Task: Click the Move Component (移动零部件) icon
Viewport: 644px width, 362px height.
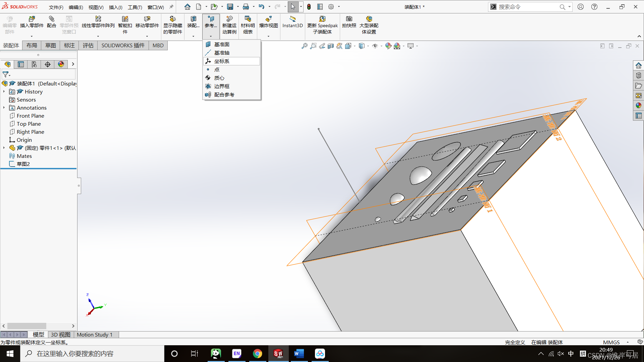Action: pos(147,19)
